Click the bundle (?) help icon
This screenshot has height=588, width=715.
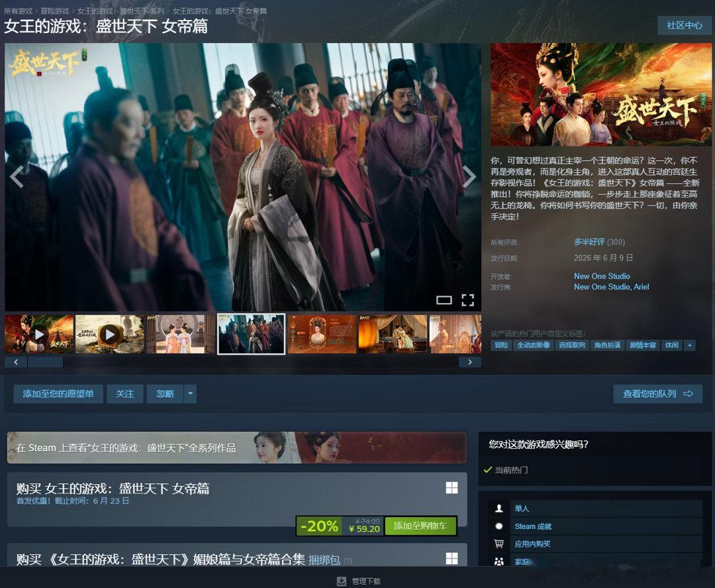(348, 561)
